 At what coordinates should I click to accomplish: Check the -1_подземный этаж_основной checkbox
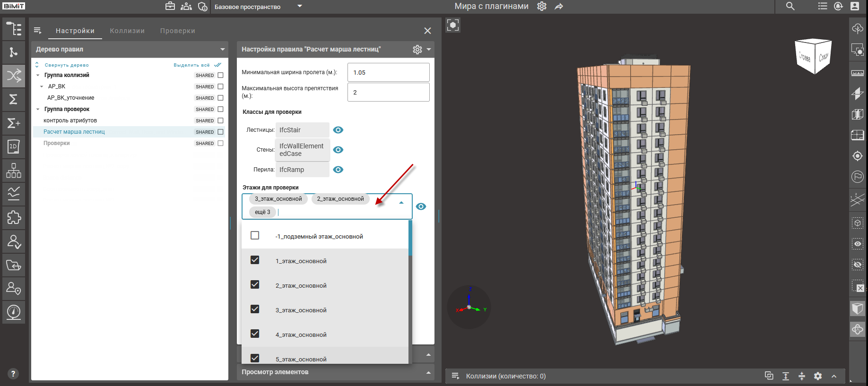tap(255, 235)
